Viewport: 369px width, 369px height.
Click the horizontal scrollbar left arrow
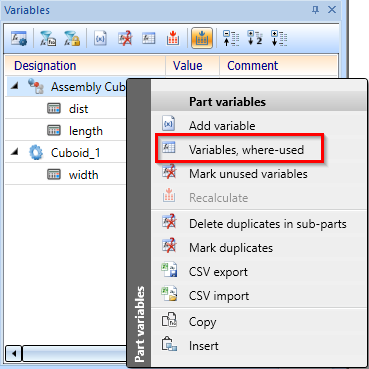click(14, 353)
